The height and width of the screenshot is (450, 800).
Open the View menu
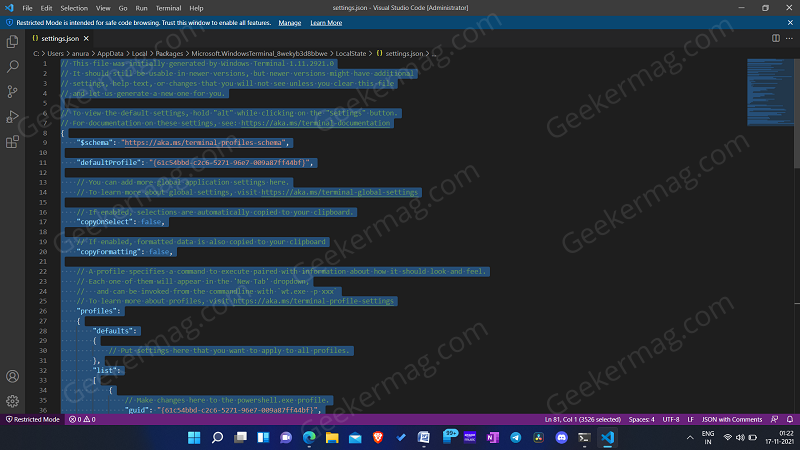[x=103, y=8]
